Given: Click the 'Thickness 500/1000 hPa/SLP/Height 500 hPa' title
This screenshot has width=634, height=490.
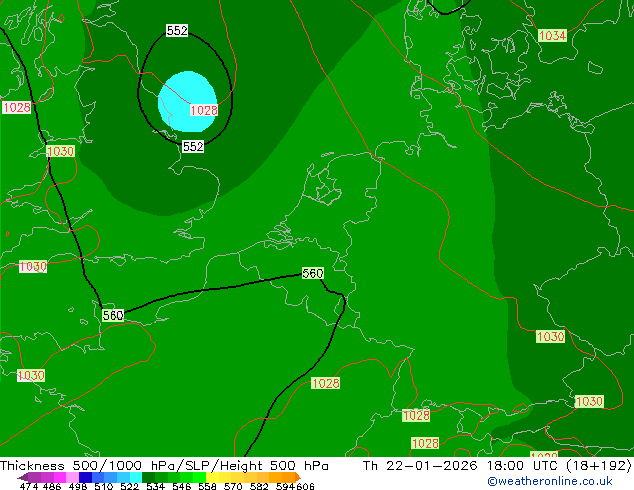Looking at the screenshot, I should tap(164, 465).
